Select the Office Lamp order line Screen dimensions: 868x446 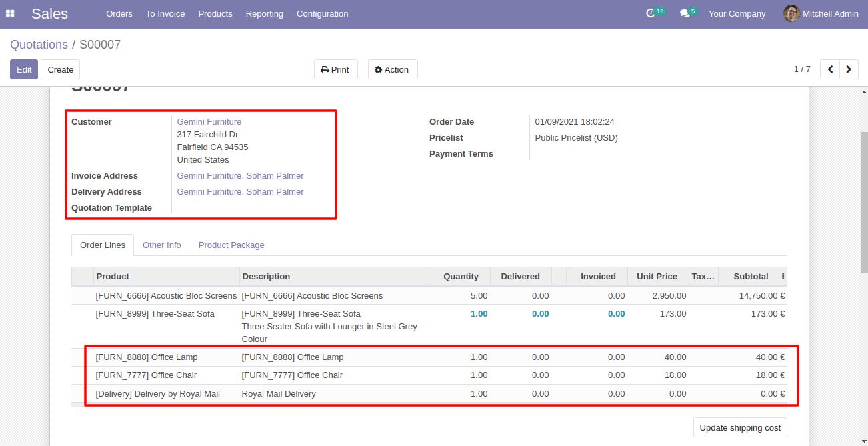coord(429,357)
